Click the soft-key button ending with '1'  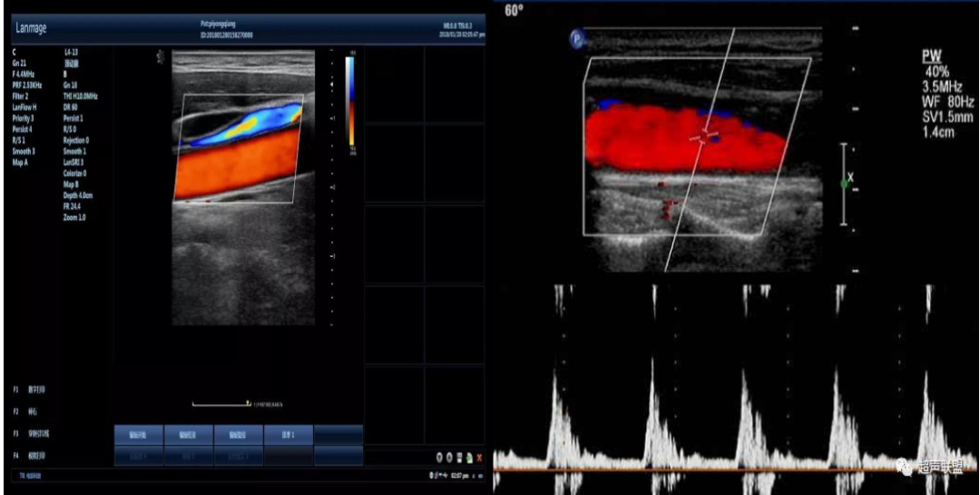coord(289,435)
